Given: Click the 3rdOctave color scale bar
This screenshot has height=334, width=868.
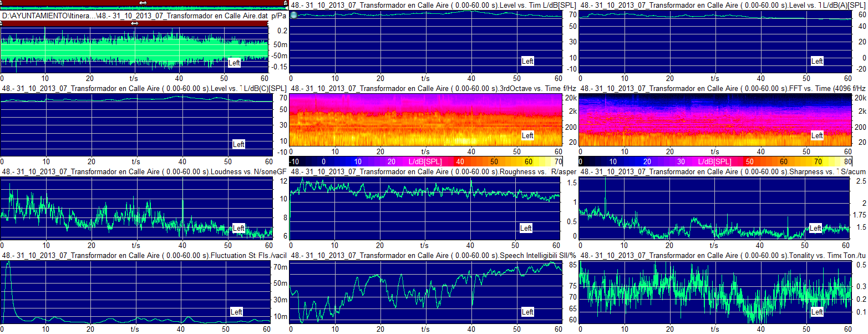Looking at the screenshot, I should [x=425, y=161].
